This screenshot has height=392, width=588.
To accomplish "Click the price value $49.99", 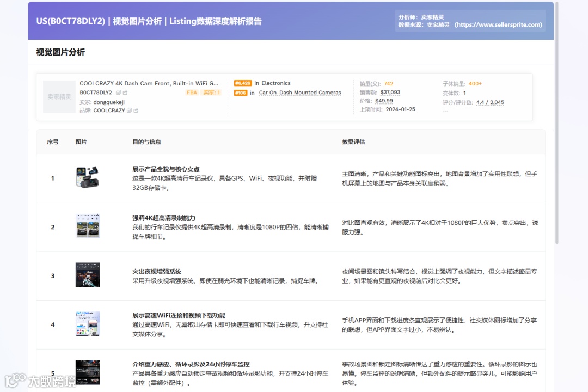I will click(384, 101).
